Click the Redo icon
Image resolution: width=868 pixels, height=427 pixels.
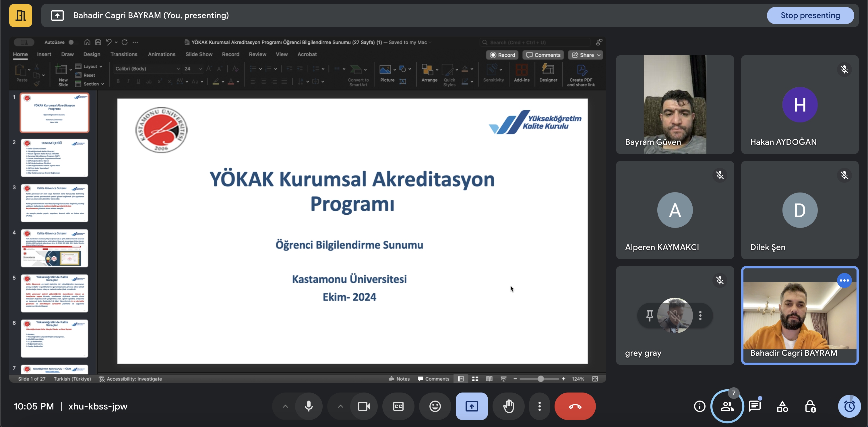coord(124,42)
